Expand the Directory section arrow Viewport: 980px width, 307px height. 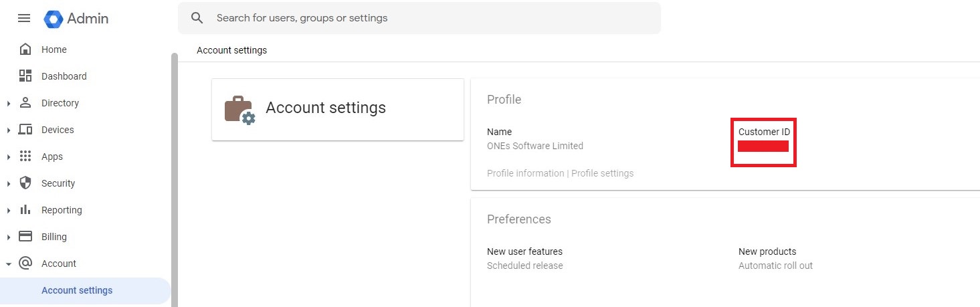pyautogui.click(x=9, y=103)
